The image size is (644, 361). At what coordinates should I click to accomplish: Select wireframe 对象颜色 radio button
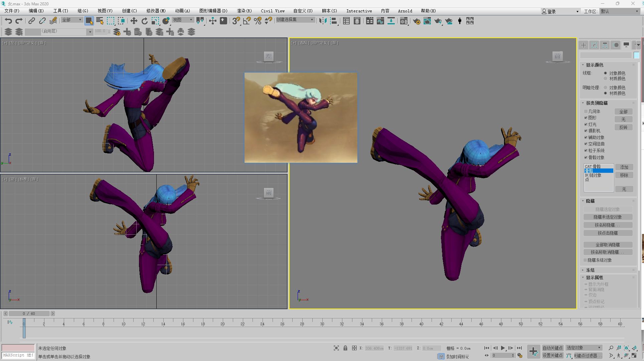tap(605, 73)
